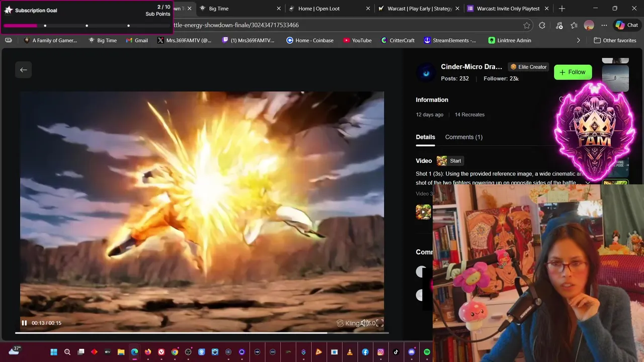The image size is (644, 362).
Task: Click the address bar URL
Action: point(236,25)
